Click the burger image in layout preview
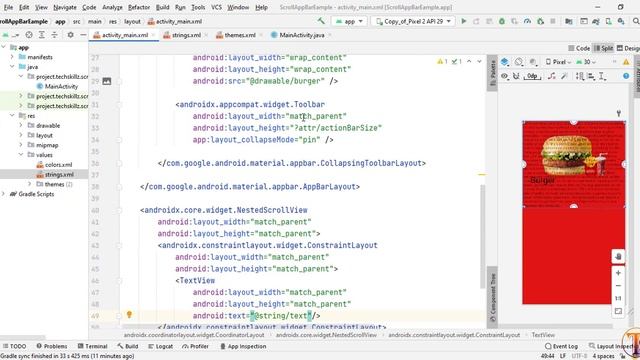This screenshot has height=360, width=640. pyautogui.click(x=573, y=155)
